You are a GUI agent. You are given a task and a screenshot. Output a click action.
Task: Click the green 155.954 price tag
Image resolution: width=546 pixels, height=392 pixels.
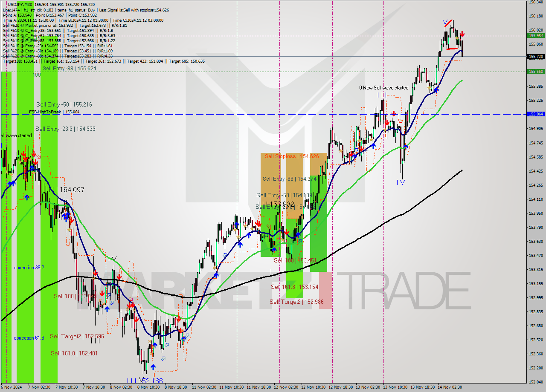(x=536, y=36)
